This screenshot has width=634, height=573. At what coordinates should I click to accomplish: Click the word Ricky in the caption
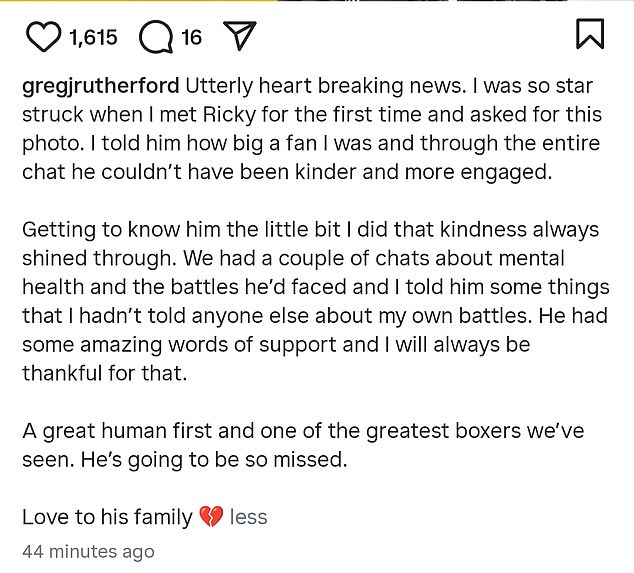229,115
